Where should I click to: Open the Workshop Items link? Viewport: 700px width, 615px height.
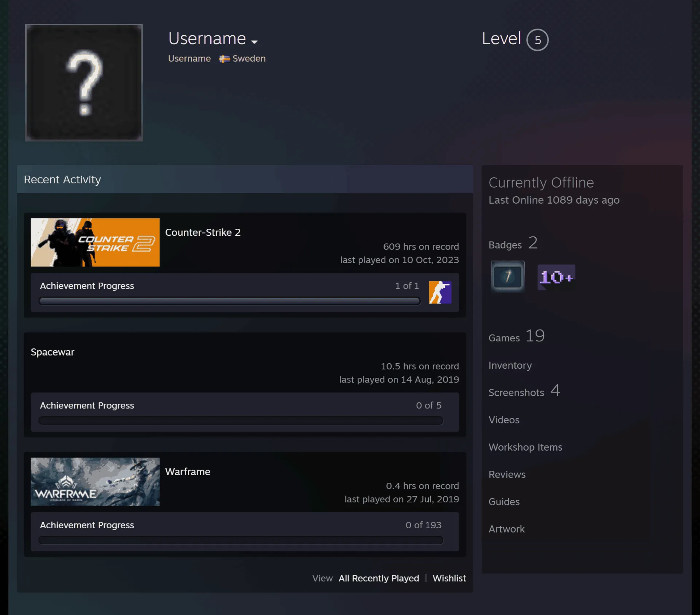pyautogui.click(x=525, y=447)
